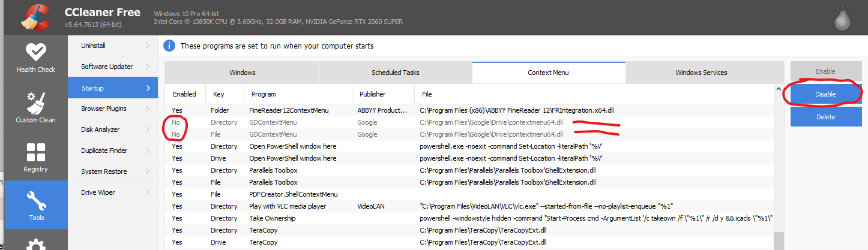Open the Uninstall tool
868x250 pixels.
point(113,46)
